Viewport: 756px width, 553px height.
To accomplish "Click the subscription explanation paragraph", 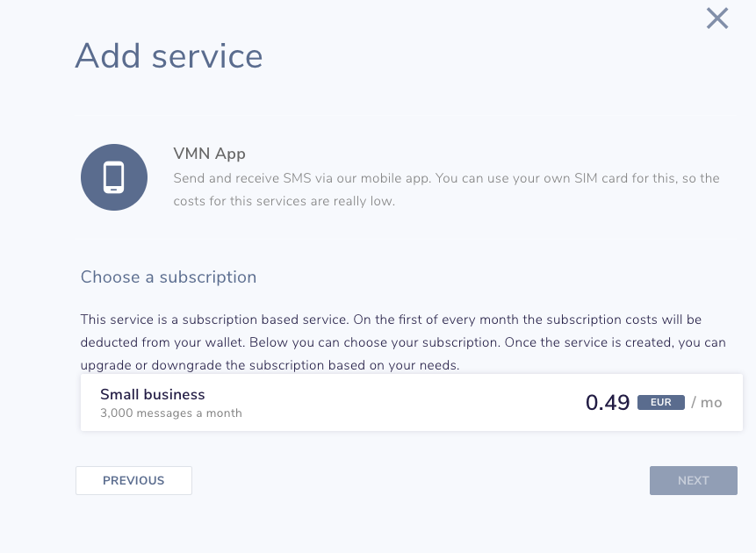I will tap(403, 341).
